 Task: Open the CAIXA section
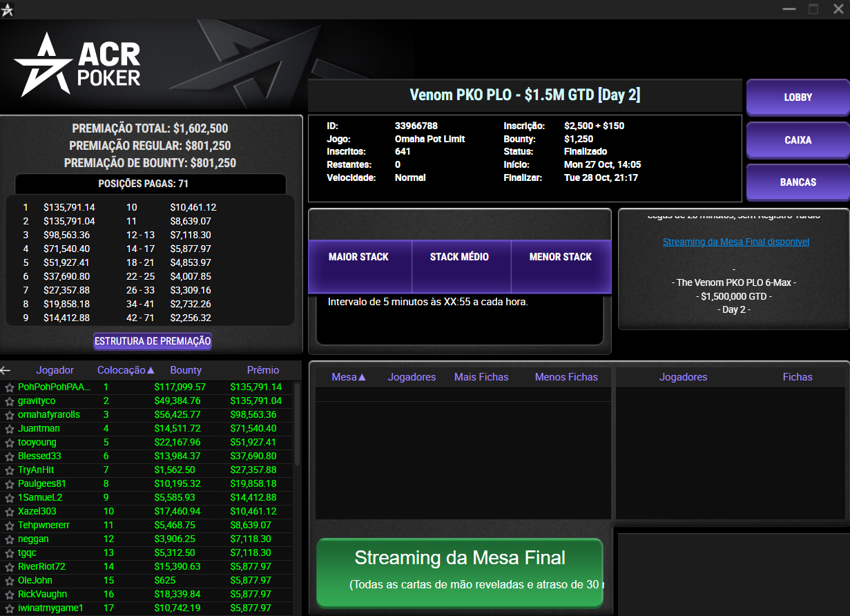pos(797,139)
